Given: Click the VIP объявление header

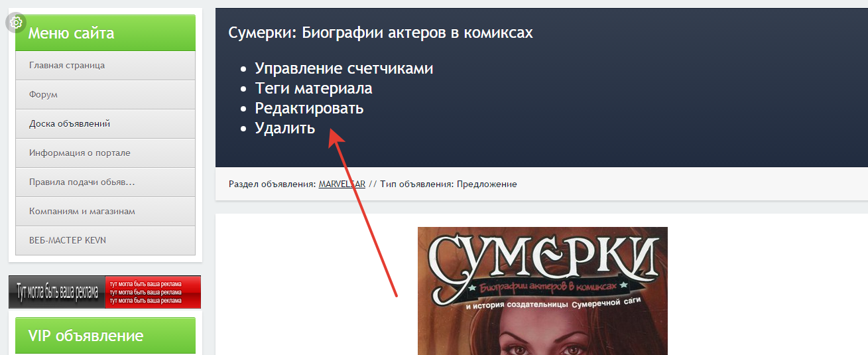Looking at the screenshot, I should pyautogui.click(x=105, y=336).
